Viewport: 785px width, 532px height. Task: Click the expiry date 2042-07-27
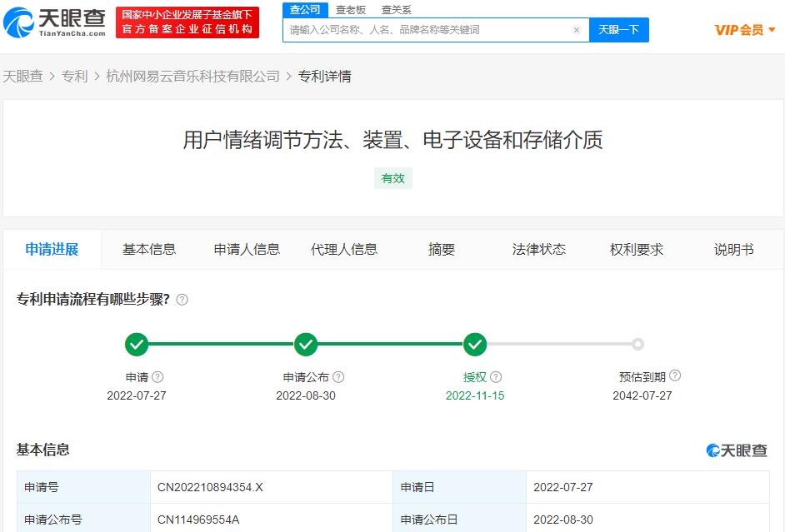click(642, 395)
